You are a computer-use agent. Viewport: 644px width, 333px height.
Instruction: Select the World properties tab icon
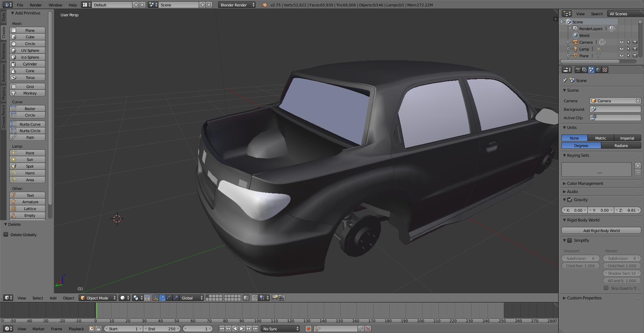pos(598,70)
